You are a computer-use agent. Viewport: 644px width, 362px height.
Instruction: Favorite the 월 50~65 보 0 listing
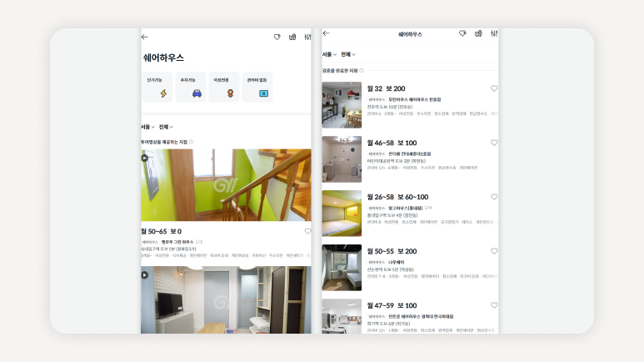pyautogui.click(x=307, y=231)
